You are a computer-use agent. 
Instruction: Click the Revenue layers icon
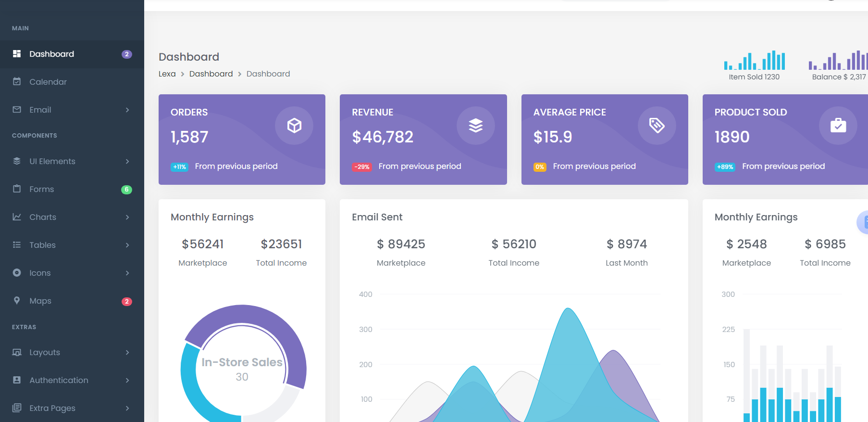[x=475, y=126]
